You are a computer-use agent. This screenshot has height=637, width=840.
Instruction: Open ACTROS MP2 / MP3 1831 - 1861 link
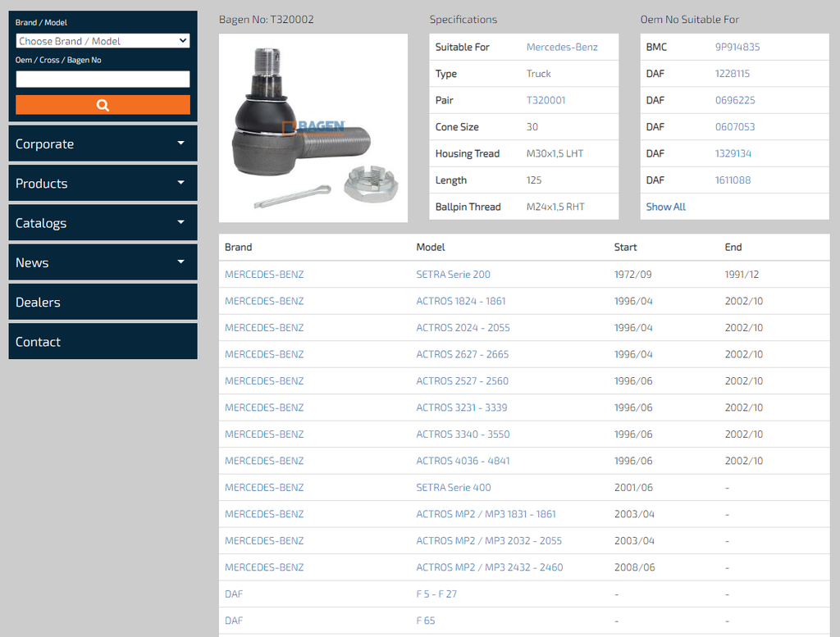pyautogui.click(x=486, y=514)
